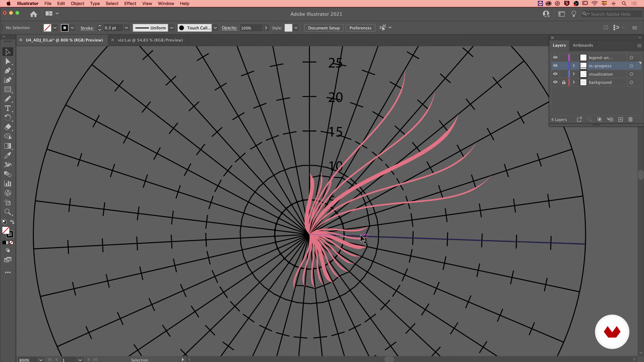Click the Home icon
Viewport: 644px width, 362px height.
coord(34,14)
